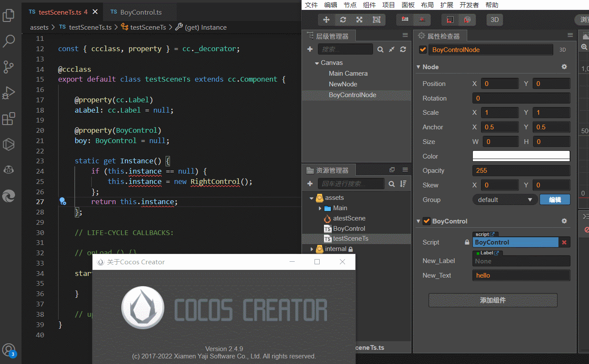Viewport: 589px width, 364px height.
Task: Open the hierarchy panel hamburger menu
Action: (x=405, y=35)
